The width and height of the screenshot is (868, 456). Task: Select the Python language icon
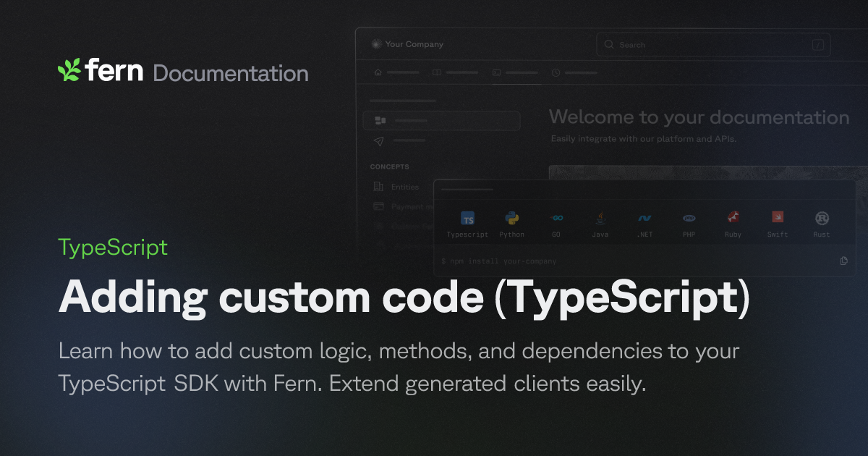pyautogui.click(x=512, y=219)
